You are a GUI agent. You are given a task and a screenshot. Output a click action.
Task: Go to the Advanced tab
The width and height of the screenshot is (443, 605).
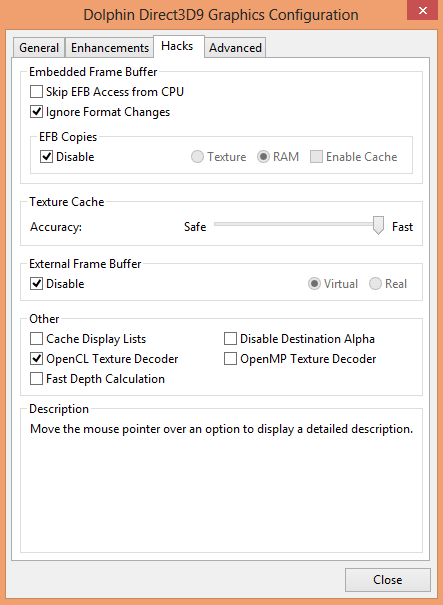(x=235, y=47)
